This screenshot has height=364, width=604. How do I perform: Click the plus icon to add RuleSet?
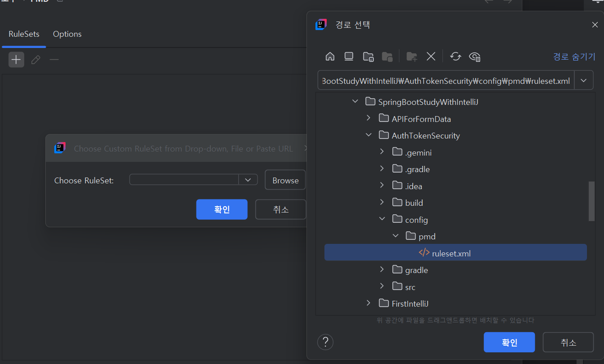click(16, 60)
